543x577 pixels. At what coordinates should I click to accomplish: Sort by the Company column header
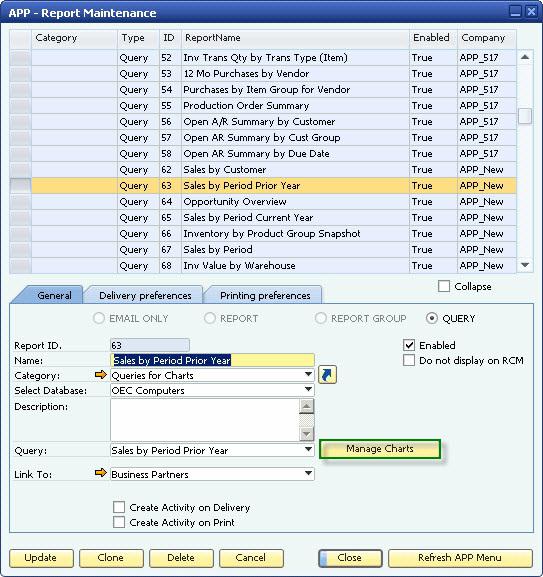487,38
